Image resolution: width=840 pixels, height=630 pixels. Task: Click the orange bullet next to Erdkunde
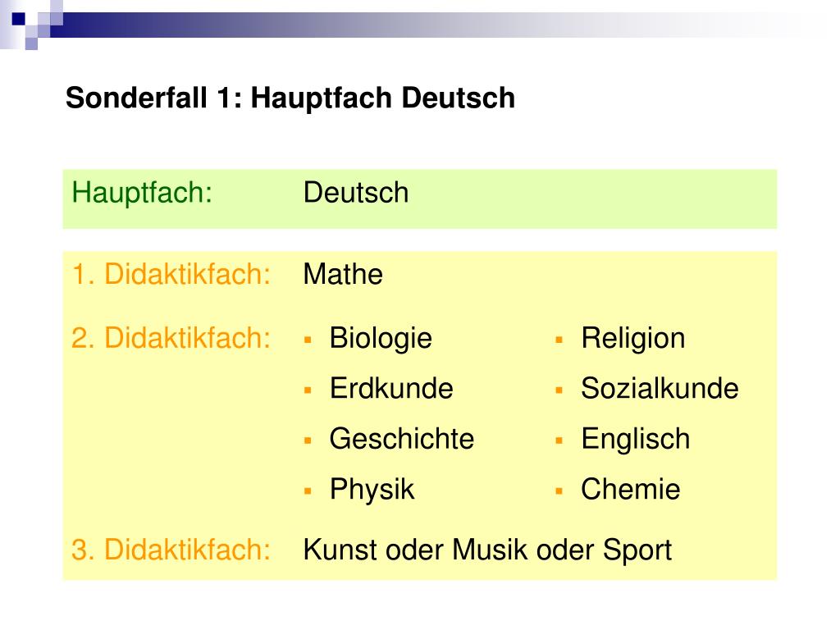pos(308,390)
